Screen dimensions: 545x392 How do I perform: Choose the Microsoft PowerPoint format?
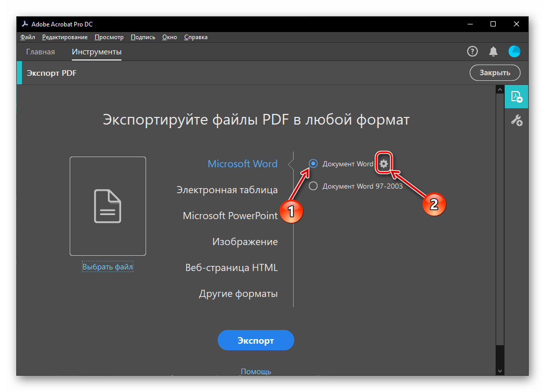(x=230, y=216)
